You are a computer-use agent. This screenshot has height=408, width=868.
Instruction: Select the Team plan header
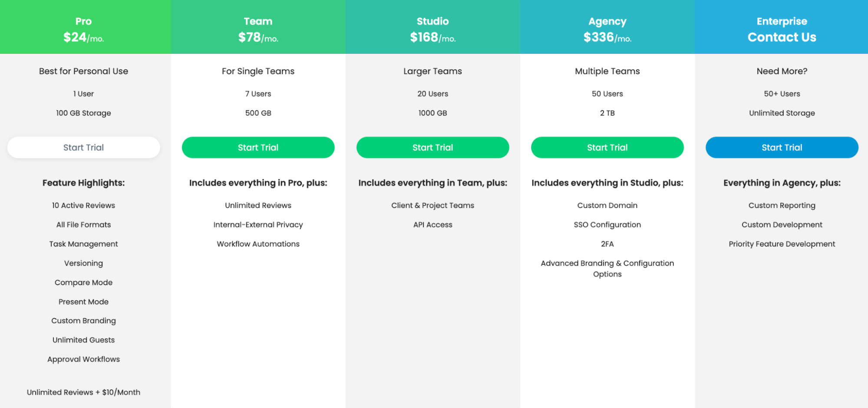point(258,21)
